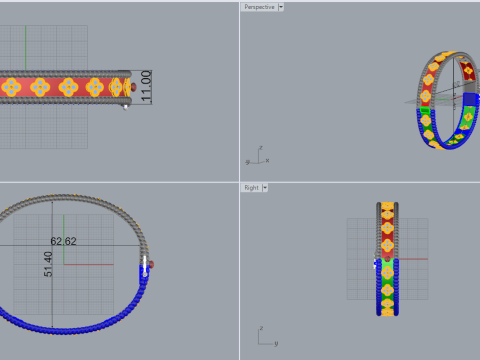Screen dimensions: 480x360
Task: Click the red clasp bead in top view
Action: coord(133,87)
